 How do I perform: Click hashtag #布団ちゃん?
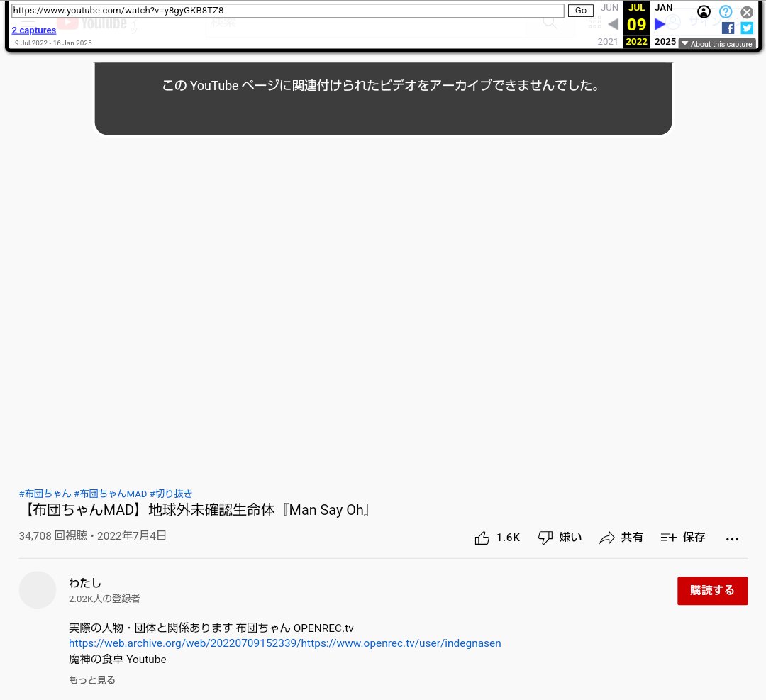(45, 494)
